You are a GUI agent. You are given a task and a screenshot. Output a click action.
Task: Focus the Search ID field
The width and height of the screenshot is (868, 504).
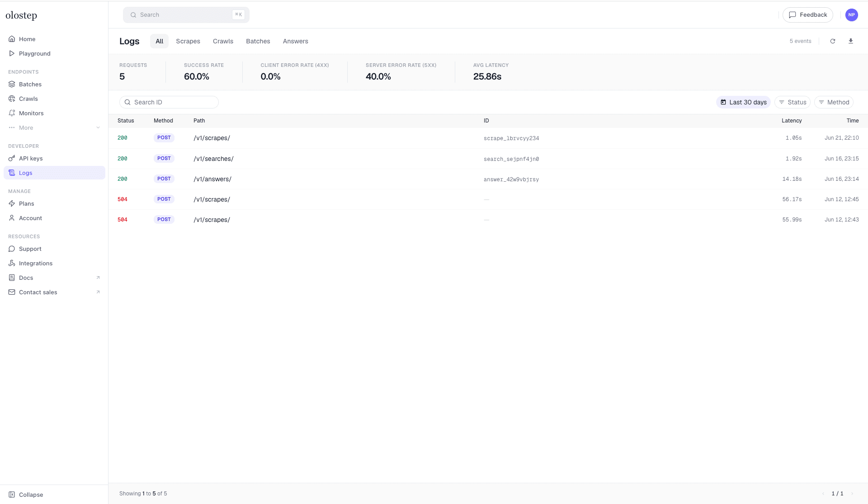tap(169, 102)
